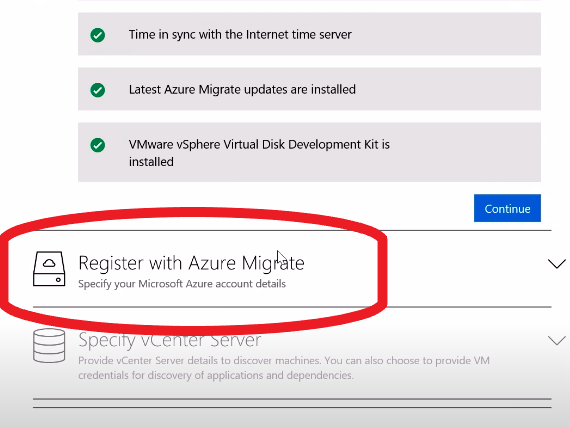
Task: Click 'Specify your Microsoft Azure account details' subtitle
Action: (x=182, y=284)
